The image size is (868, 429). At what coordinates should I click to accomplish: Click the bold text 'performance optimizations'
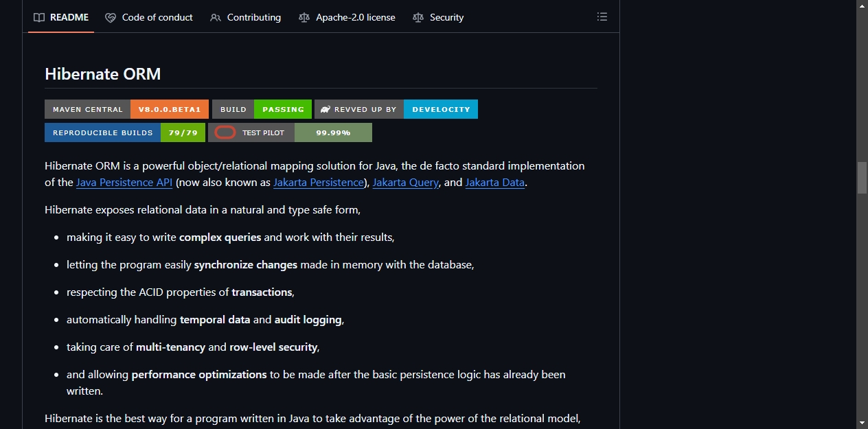[x=199, y=375]
